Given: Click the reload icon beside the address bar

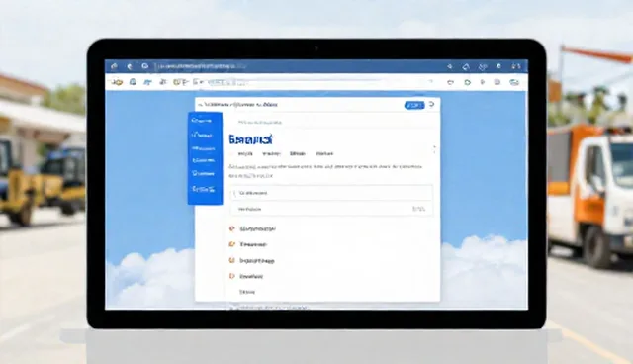Looking at the screenshot, I should click(x=145, y=66).
